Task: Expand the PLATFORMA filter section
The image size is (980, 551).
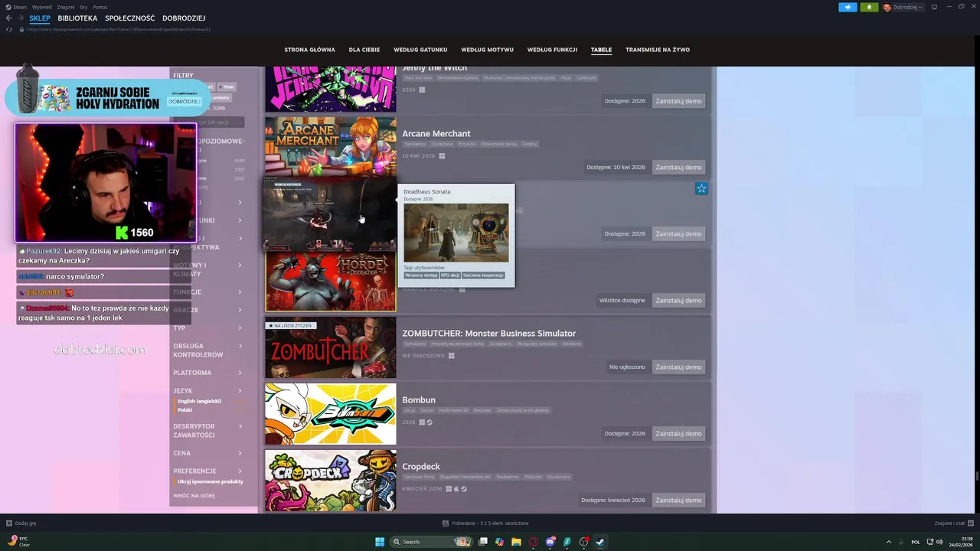Action: (x=207, y=373)
